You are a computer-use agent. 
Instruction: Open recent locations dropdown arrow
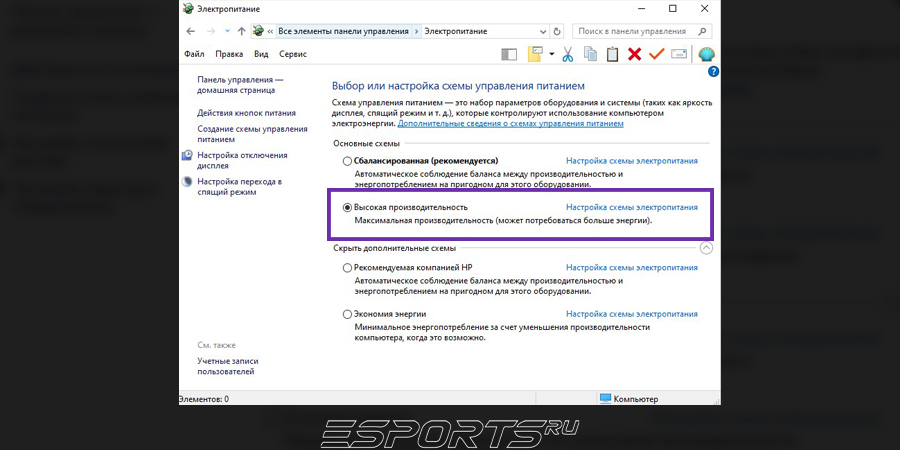227,32
